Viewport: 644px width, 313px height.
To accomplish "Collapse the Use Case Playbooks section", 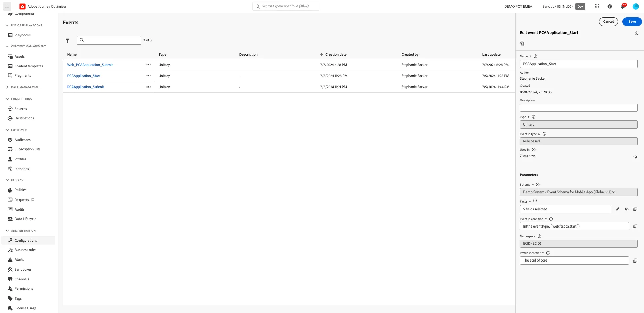I will click(7, 25).
